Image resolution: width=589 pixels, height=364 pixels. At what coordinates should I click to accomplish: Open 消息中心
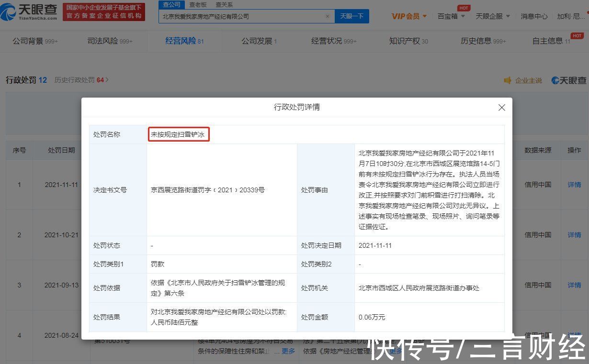[x=534, y=16]
